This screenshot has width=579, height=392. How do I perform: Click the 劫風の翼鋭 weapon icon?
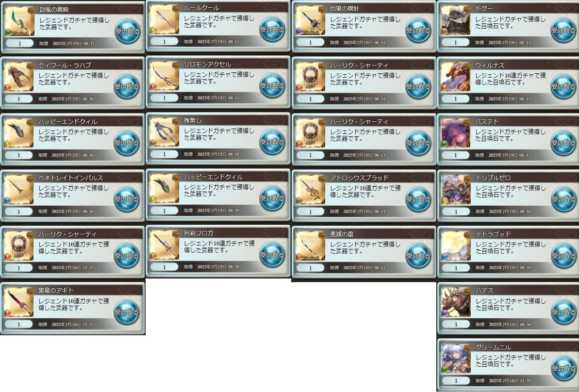(x=19, y=21)
